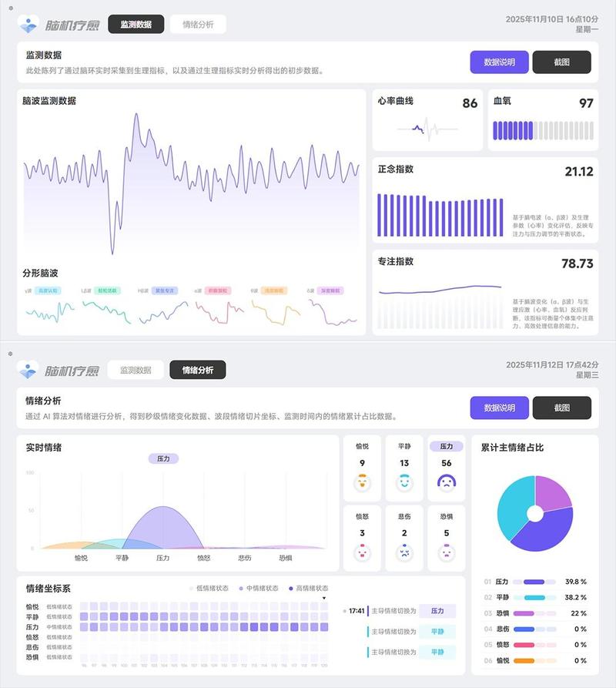
Task: Select the highlighted 情绪分析 tab on the emotion-analysis screen
Action: (x=198, y=370)
